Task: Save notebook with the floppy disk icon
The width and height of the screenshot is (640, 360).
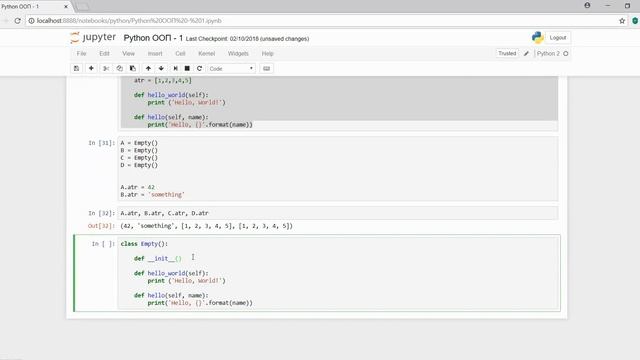Action: coord(76,69)
